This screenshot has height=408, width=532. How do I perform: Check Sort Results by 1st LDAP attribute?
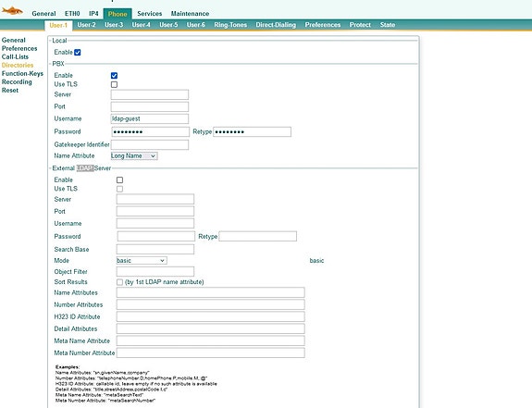pos(119,282)
